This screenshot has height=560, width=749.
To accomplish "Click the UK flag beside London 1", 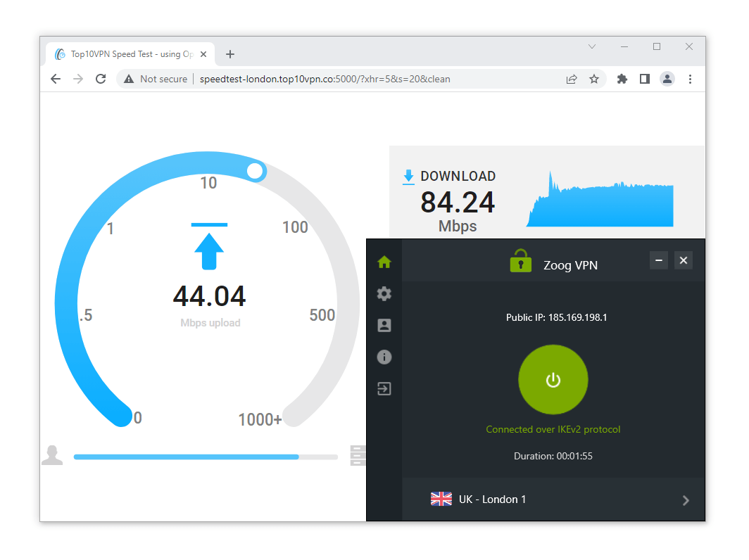I will coord(441,499).
